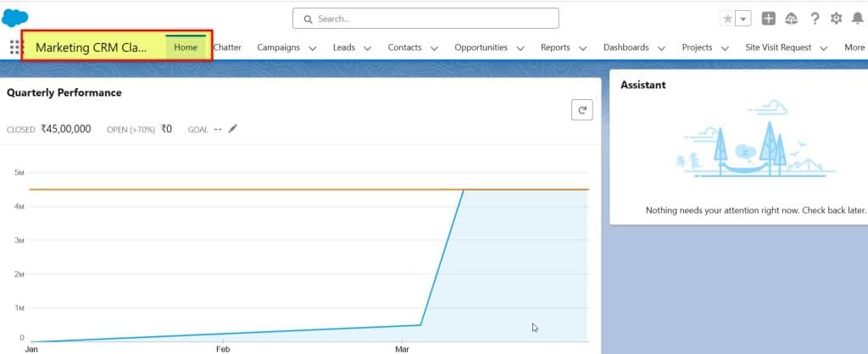Screen dimensions: 868x354
Task: Click the Feb label on chart axis
Action: tap(223, 349)
